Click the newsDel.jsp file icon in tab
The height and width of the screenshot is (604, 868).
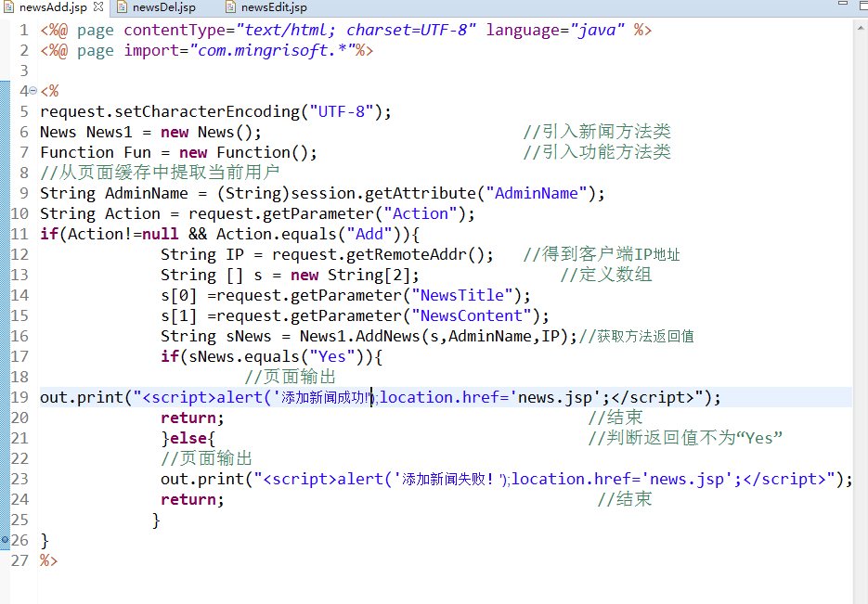point(122,7)
